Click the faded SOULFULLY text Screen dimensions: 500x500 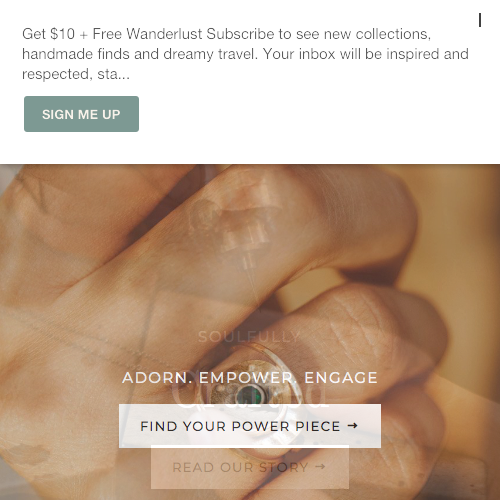click(x=249, y=337)
